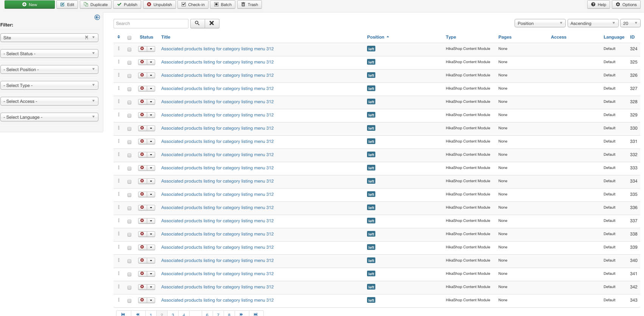
Task: Clear the search with the X button
Action: pyautogui.click(x=212, y=23)
